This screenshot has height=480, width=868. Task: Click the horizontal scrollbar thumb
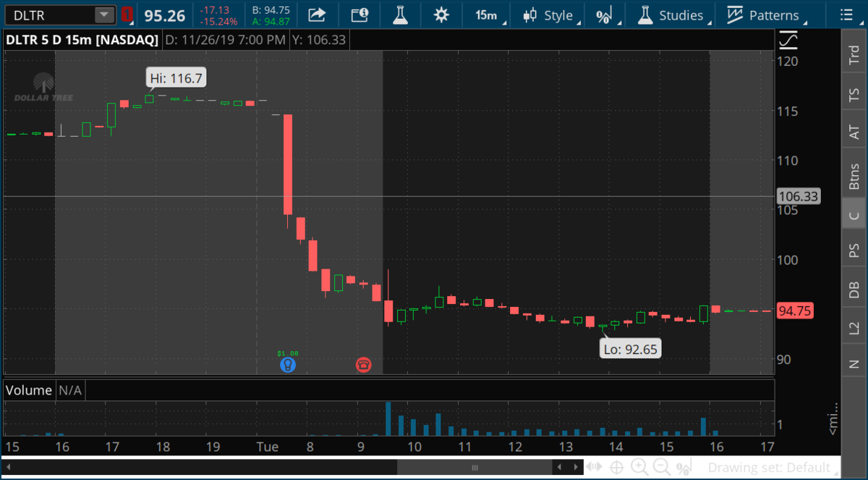click(x=475, y=468)
